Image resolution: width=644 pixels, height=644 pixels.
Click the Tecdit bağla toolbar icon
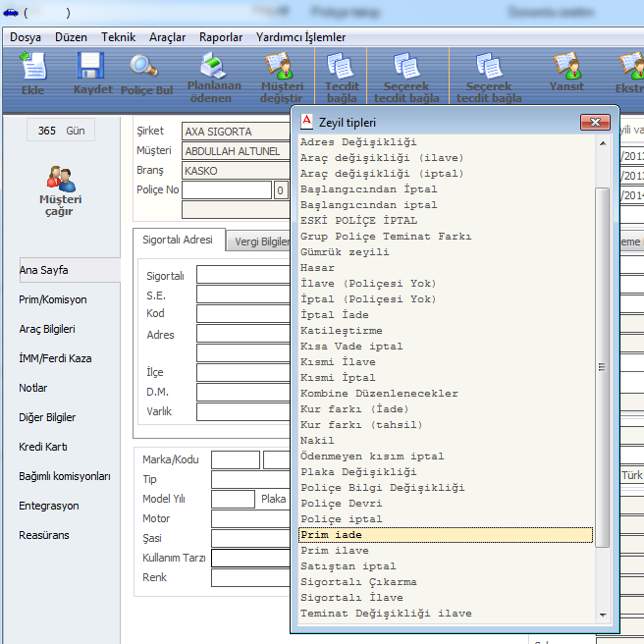coord(342,77)
